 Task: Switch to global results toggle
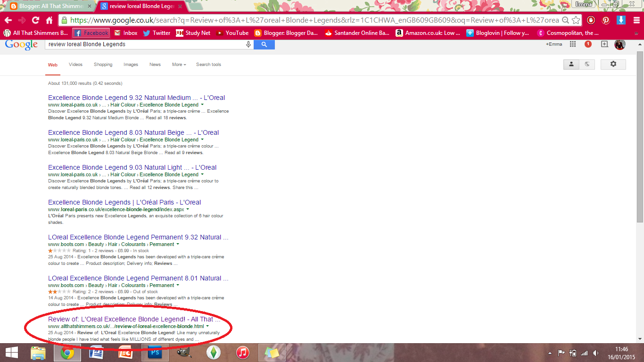click(587, 64)
